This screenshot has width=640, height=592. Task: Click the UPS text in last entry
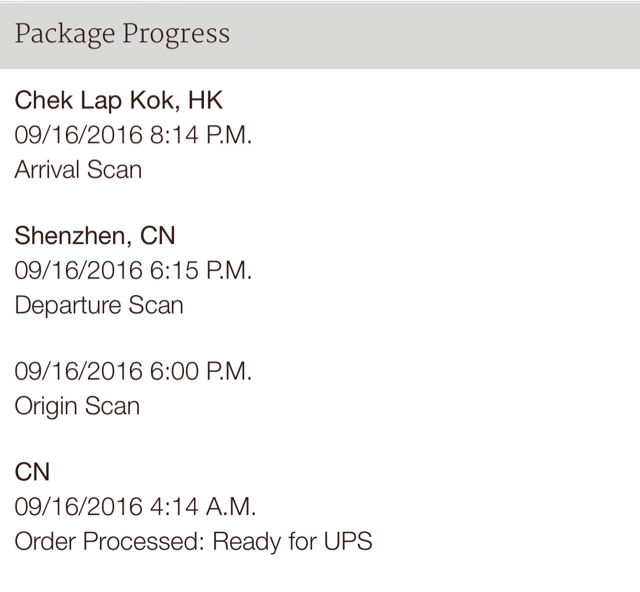[348, 541]
